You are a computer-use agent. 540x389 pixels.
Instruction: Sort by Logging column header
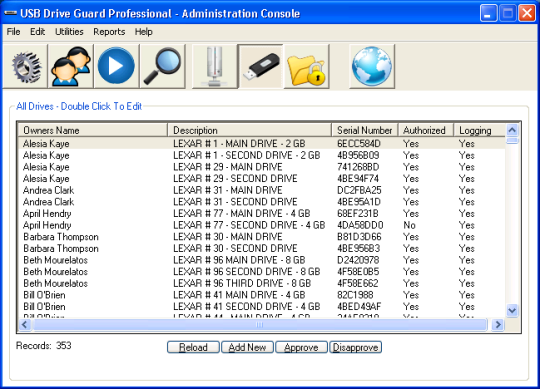point(479,130)
